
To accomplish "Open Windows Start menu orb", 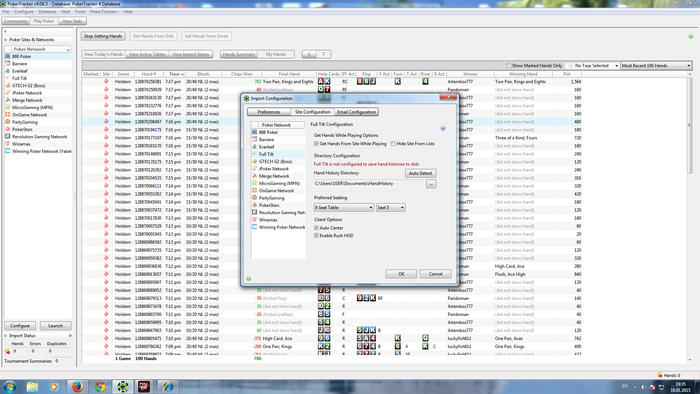I will click(9, 386).
